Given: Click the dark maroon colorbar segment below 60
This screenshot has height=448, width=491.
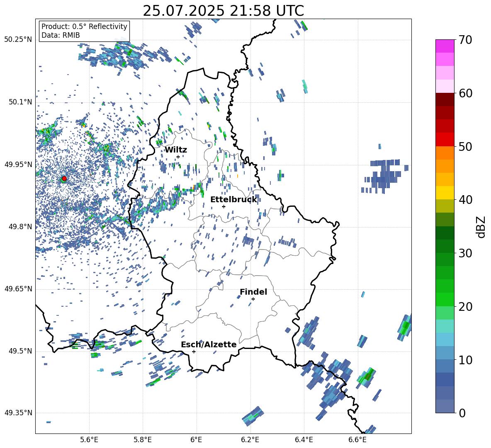Looking at the screenshot, I should coord(445,99).
